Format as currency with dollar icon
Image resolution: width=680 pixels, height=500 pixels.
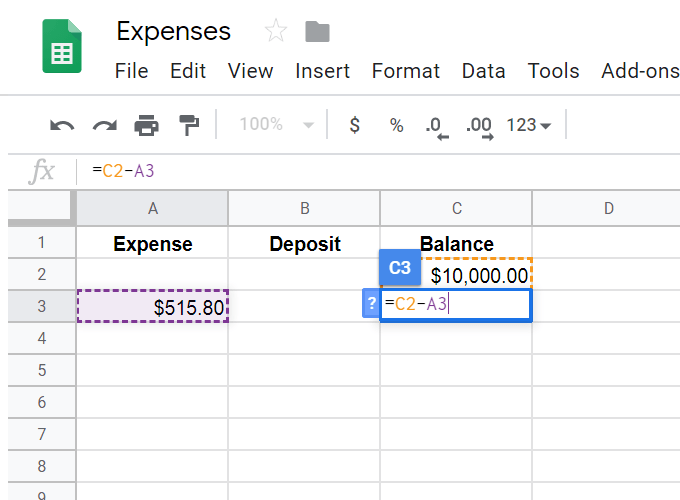click(x=354, y=125)
